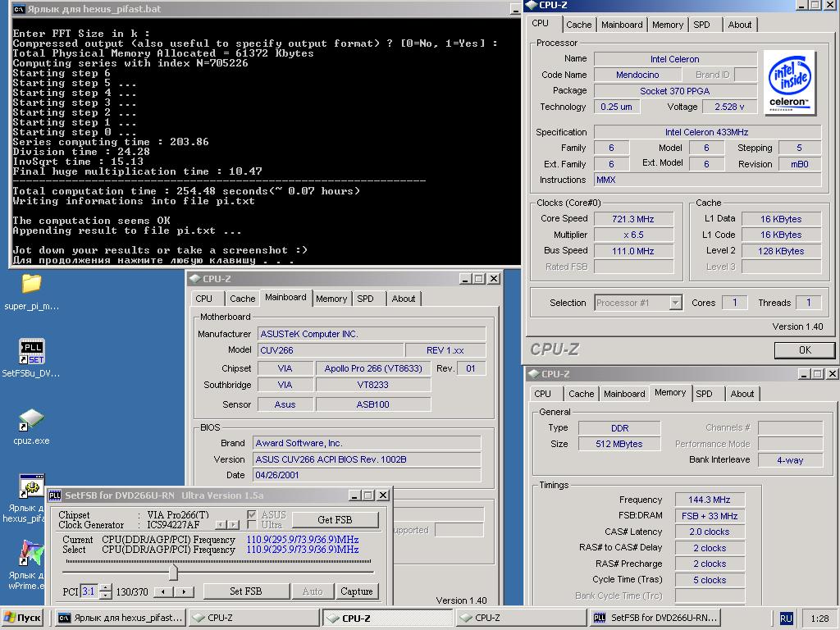Click the PCI 3:1 input field
Screen dimensions: 840x630
tap(89, 592)
